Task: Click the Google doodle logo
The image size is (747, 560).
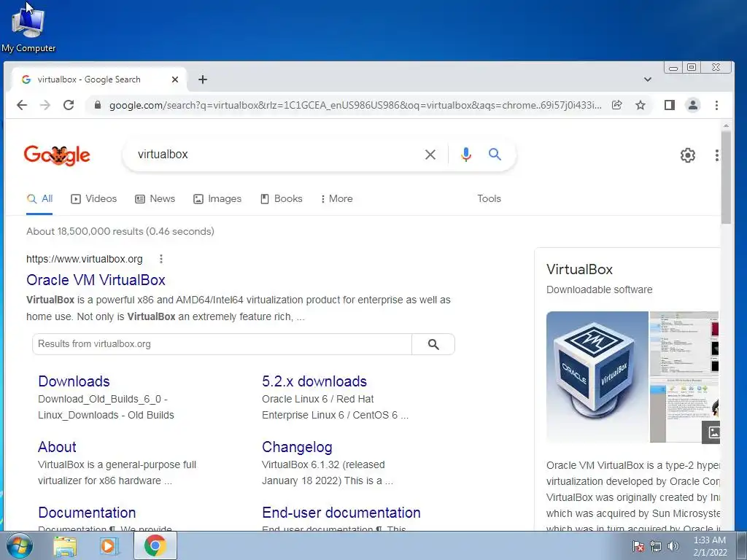Action: [x=57, y=155]
